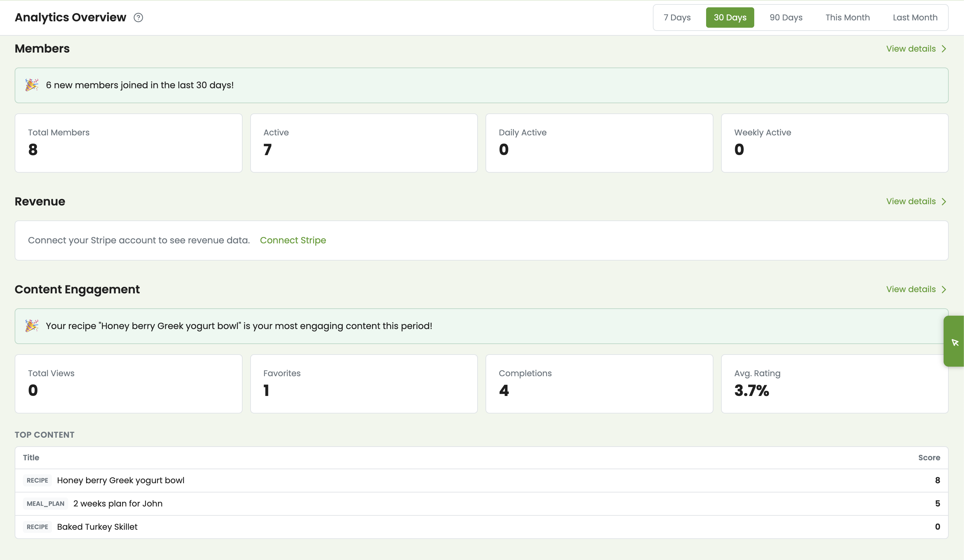
Task: Click score 8 for Honey berry yogurt bowl
Action: pyautogui.click(x=937, y=480)
